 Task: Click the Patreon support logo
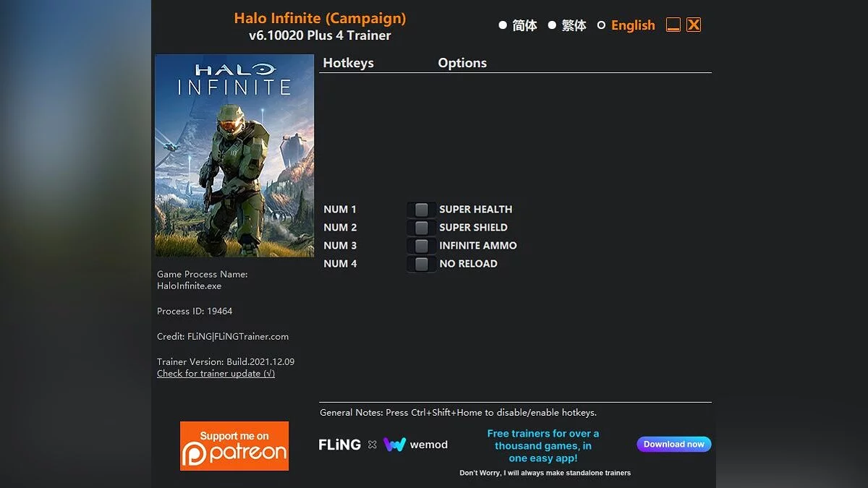(x=234, y=445)
